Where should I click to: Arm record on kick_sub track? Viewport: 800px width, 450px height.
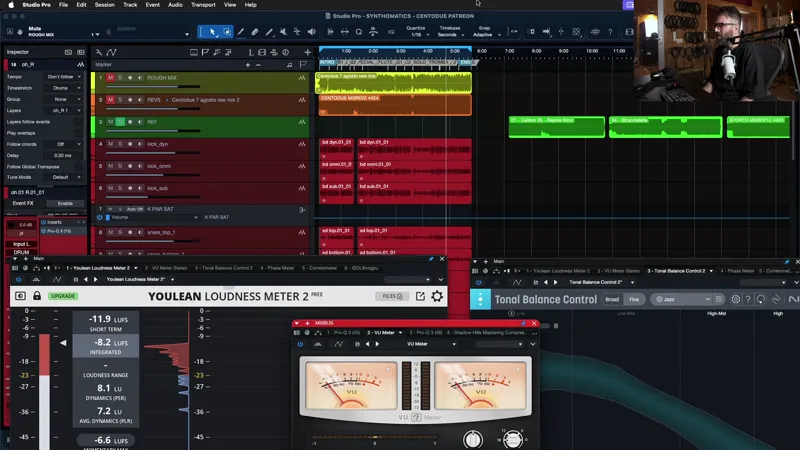130,188
